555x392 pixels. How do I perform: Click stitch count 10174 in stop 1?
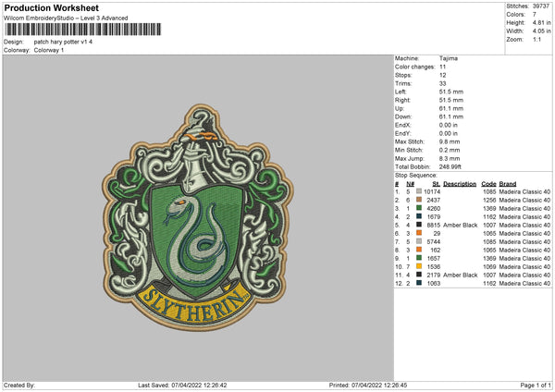[432, 191]
